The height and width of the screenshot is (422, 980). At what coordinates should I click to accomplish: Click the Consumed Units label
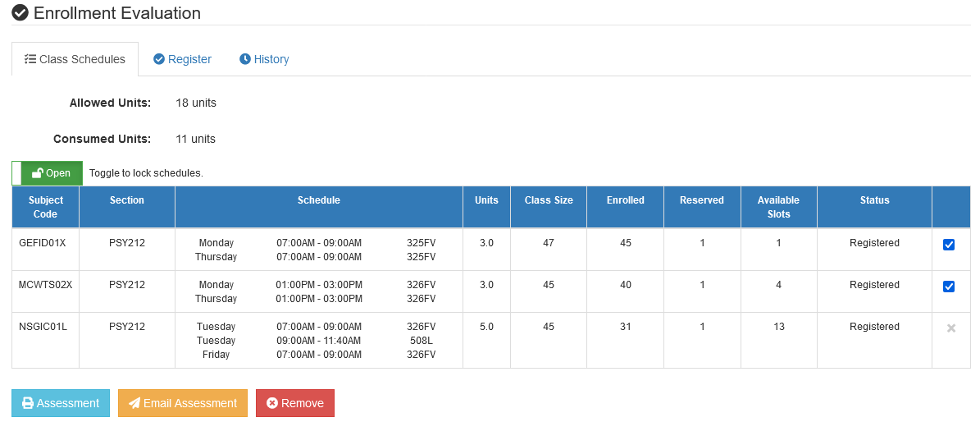coord(102,139)
